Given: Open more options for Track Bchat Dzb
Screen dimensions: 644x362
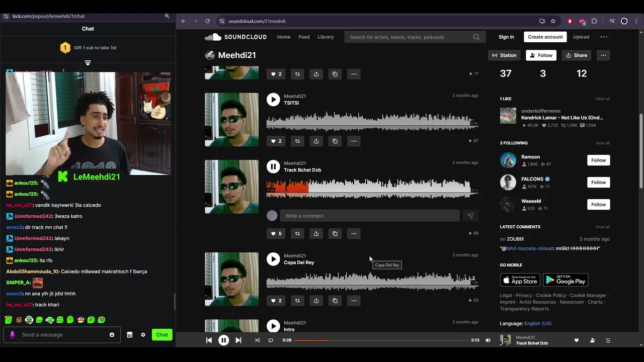Looking at the screenshot, I should 354,234.
